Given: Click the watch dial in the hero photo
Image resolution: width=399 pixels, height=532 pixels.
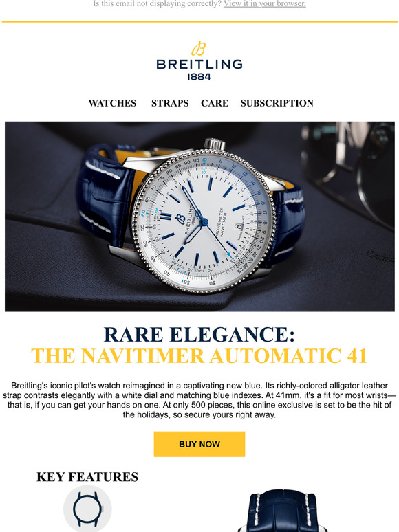Looking at the screenshot, I should point(203,221).
